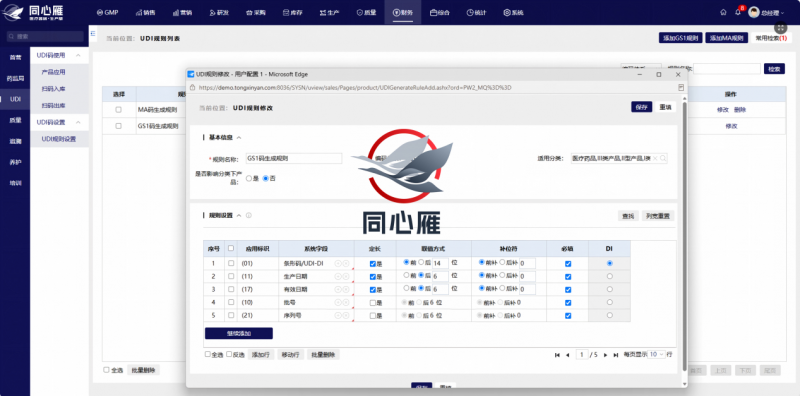Click the 继续添加 button
The width and height of the screenshot is (800, 396).
coord(239,333)
